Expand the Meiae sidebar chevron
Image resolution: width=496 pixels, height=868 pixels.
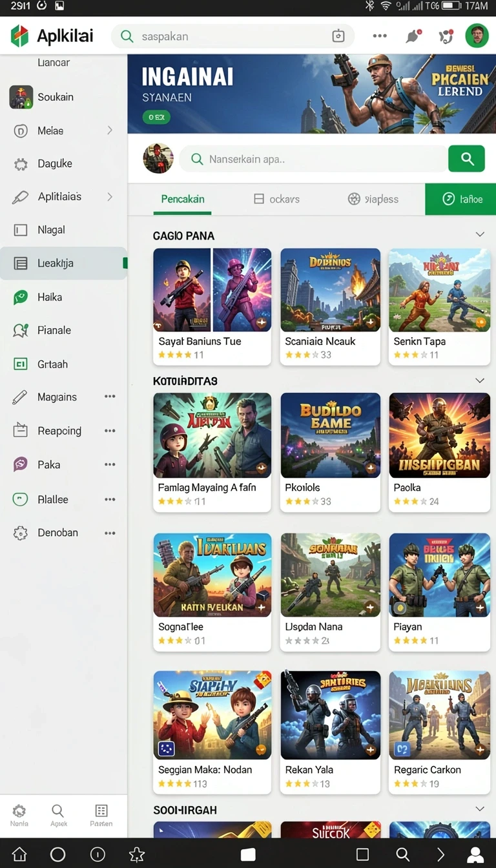[x=110, y=130]
